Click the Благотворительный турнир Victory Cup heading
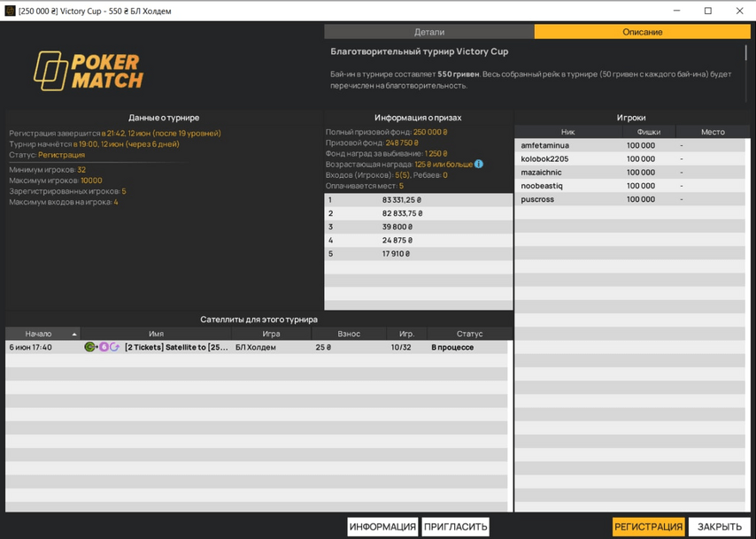This screenshot has width=756, height=539. click(419, 51)
